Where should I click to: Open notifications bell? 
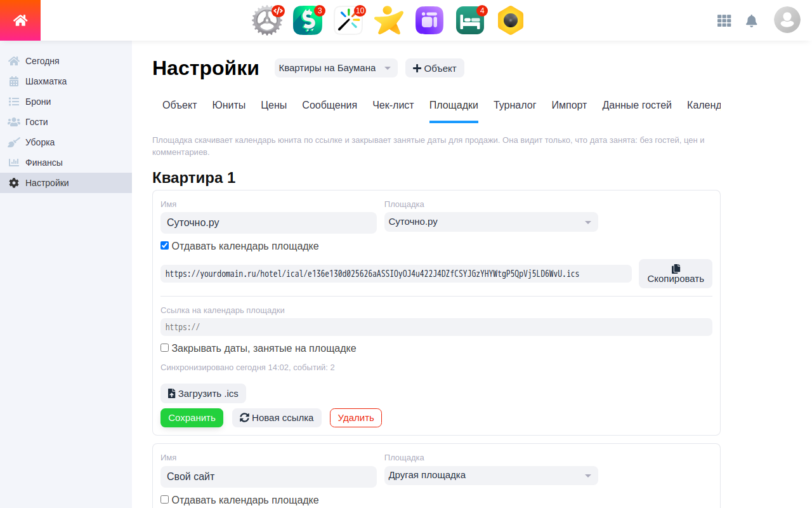752,21
